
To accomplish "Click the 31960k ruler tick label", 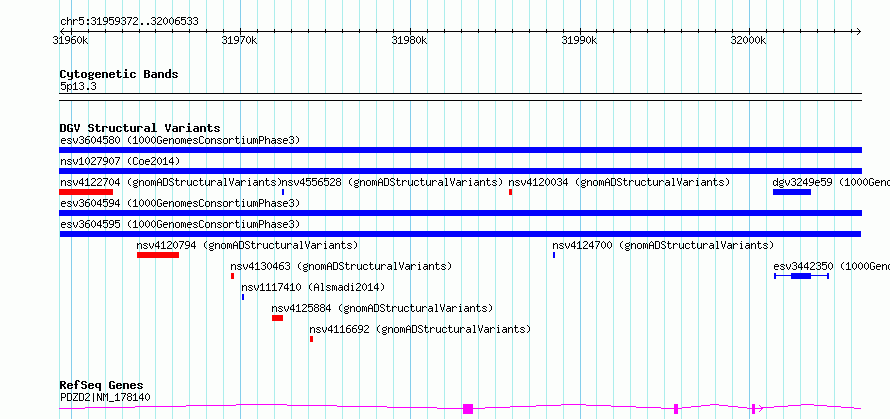I will pos(70,41).
